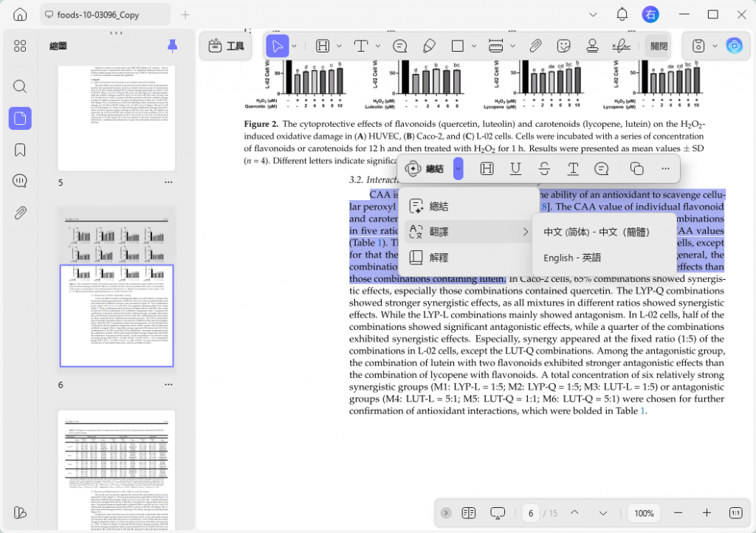
Task: Select the attachment paperclip tool in toolbar
Action: [535, 46]
